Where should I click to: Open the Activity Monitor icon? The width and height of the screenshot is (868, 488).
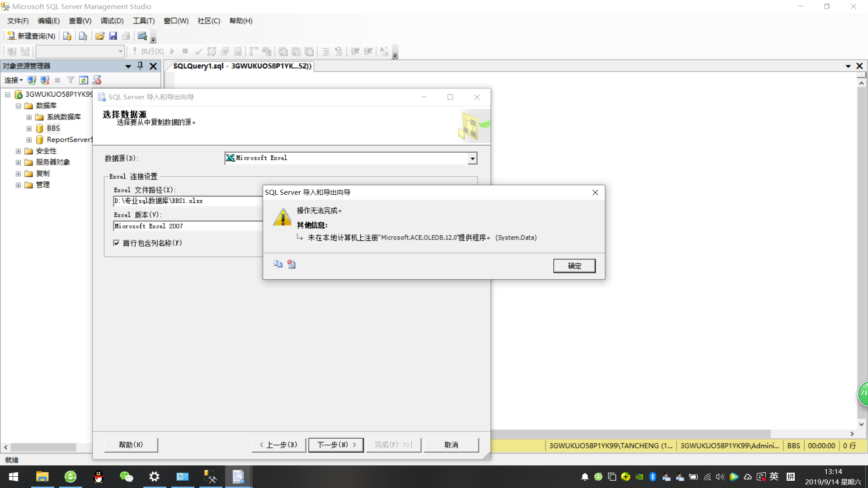pos(142,36)
